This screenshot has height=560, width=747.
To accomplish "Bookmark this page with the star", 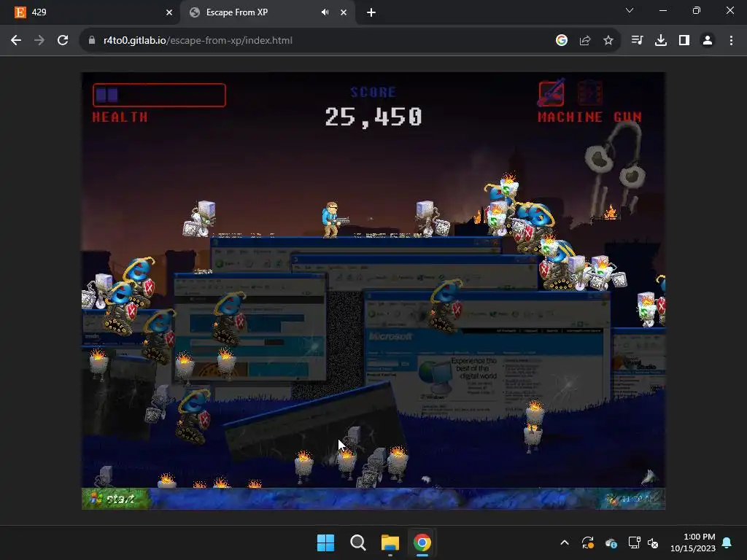I will pos(608,41).
